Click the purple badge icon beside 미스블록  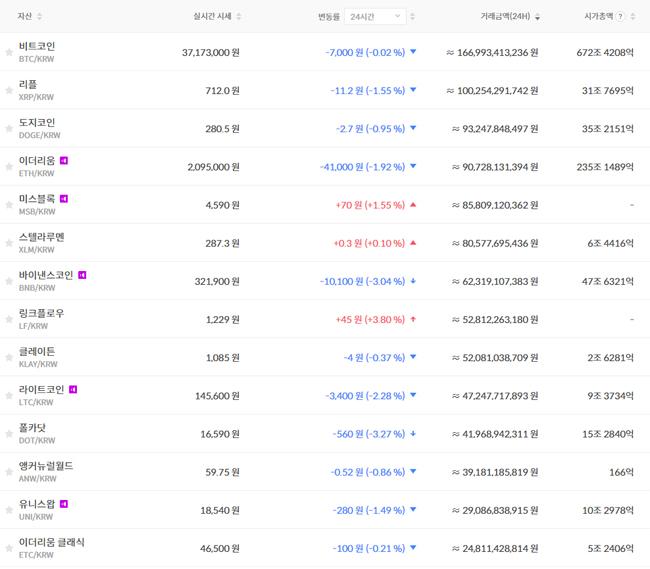point(64,198)
